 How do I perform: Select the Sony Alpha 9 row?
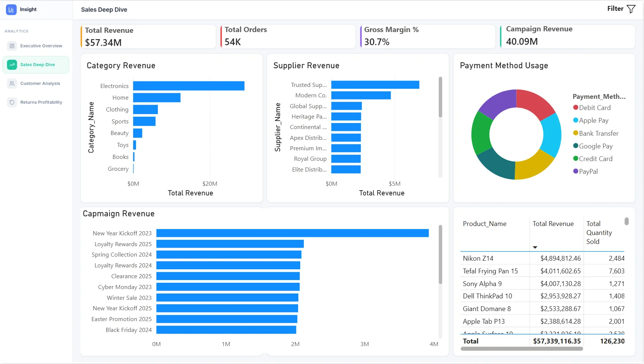(x=543, y=283)
